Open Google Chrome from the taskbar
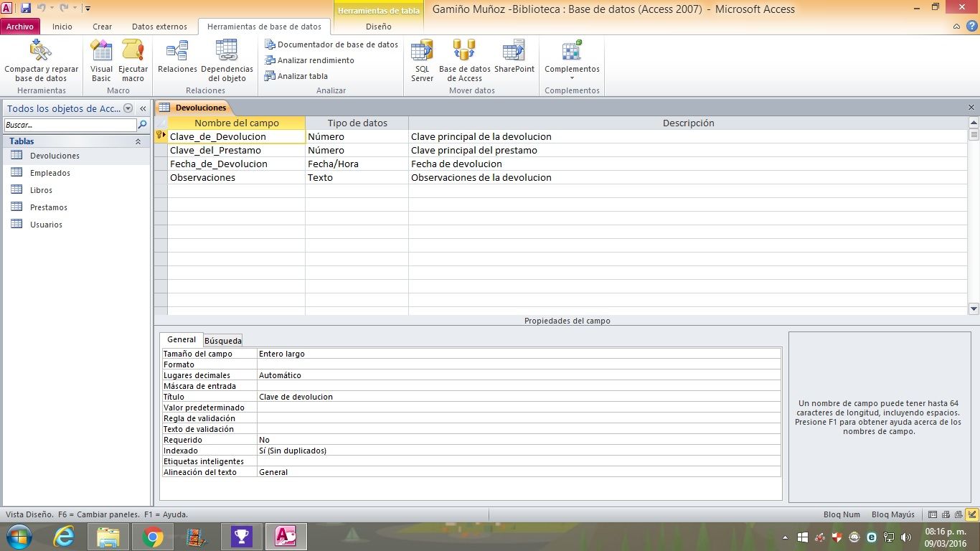The width and height of the screenshot is (980, 551). 152,537
